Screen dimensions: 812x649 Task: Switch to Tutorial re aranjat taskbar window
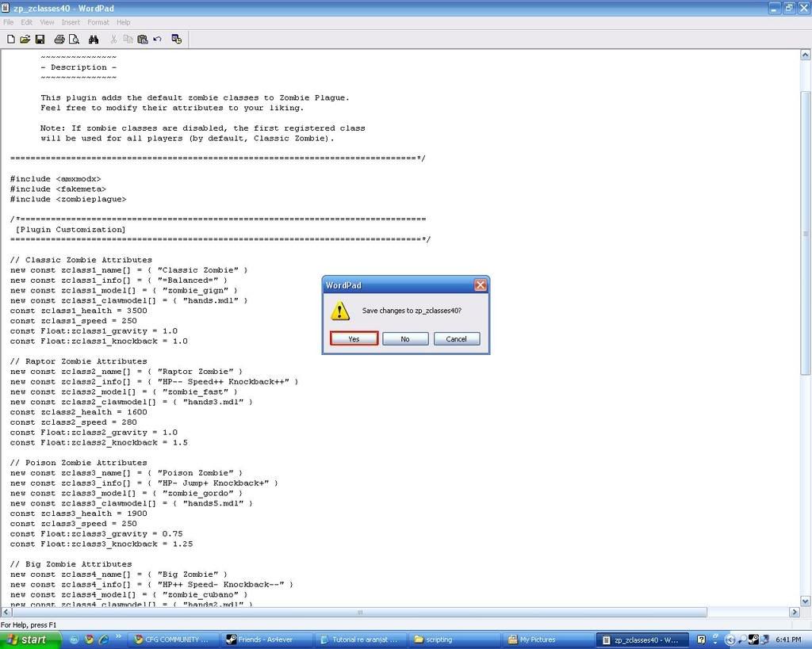tap(361, 639)
